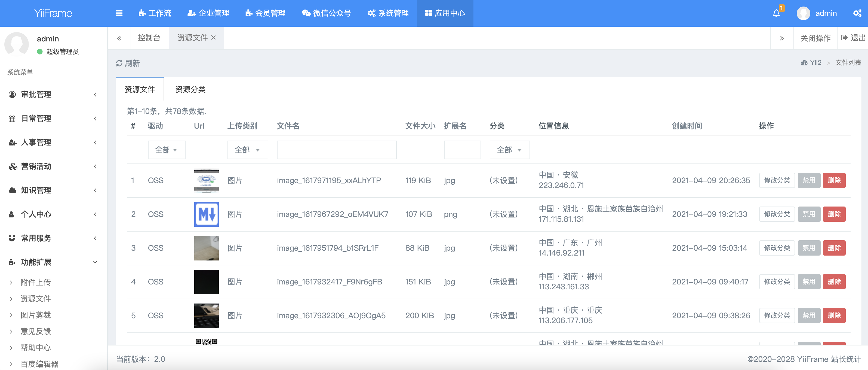This screenshot has height=370, width=868.
Task: Click the admin avatar in the top bar
Action: [803, 13]
